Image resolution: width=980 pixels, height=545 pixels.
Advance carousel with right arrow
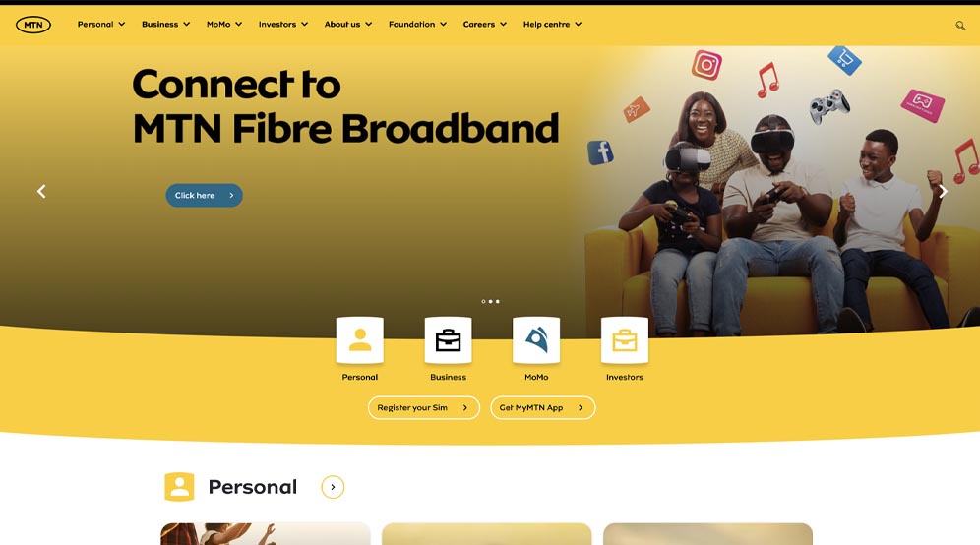click(x=944, y=191)
